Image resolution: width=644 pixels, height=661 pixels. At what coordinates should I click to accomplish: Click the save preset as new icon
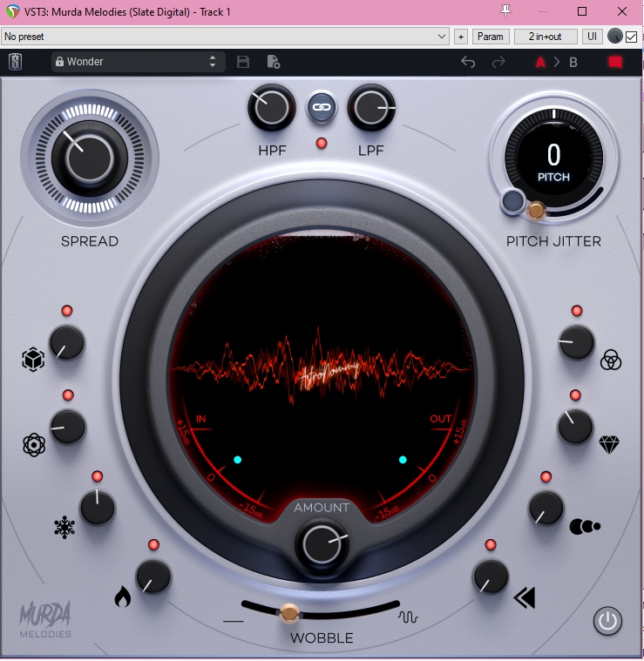point(274,62)
